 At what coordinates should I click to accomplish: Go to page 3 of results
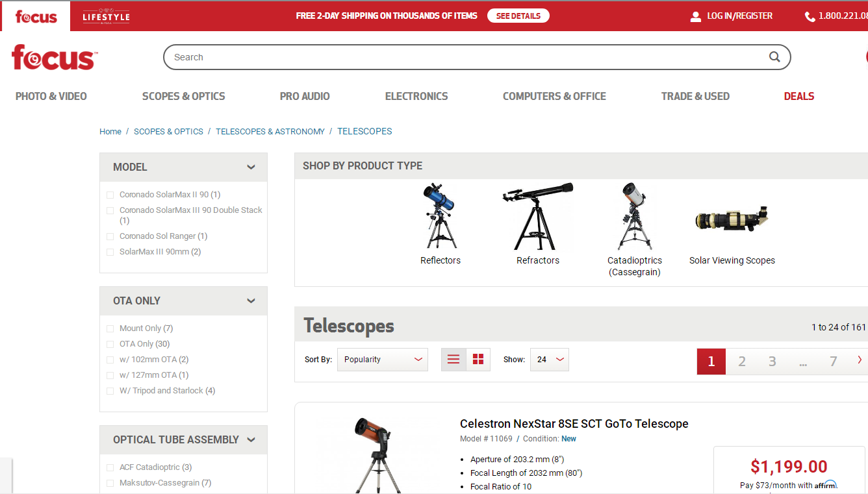pos(772,362)
